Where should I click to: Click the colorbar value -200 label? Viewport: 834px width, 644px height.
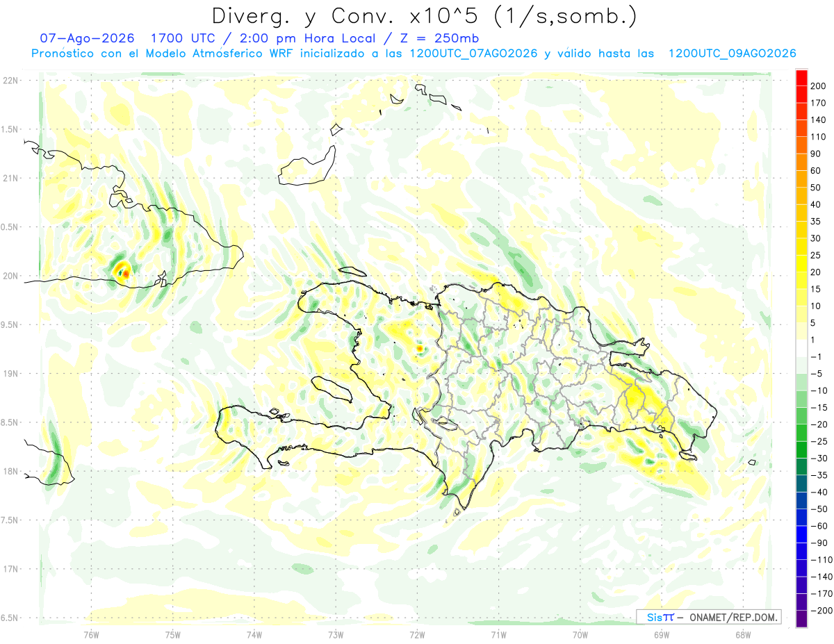[821, 610]
